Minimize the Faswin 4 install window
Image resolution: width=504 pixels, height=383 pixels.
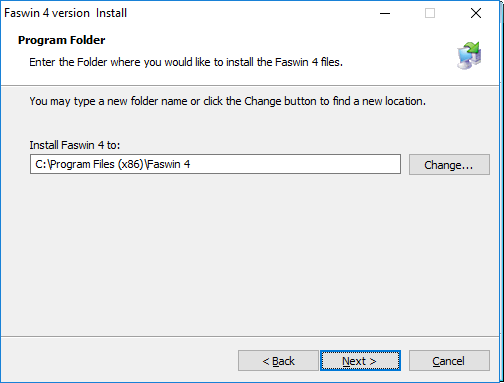tap(385, 13)
